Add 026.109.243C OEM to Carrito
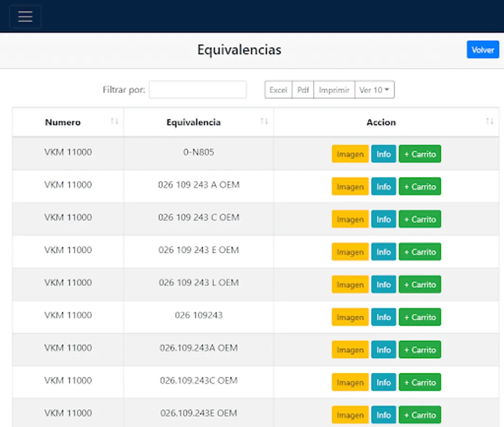The height and width of the screenshot is (427, 504). [420, 382]
